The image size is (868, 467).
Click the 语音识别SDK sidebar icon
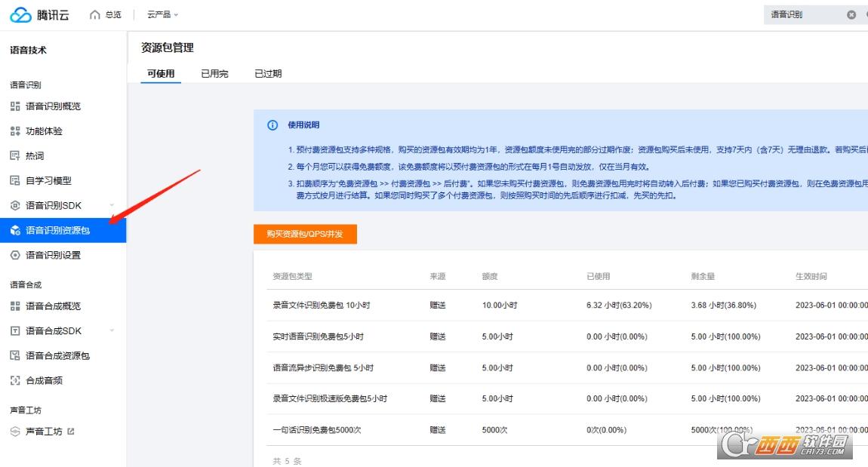(x=15, y=205)
